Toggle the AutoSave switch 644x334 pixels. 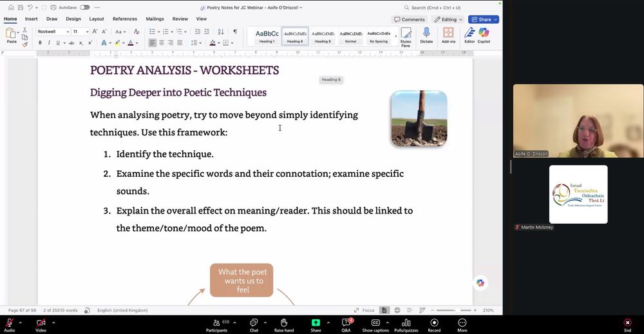point(84,8)
